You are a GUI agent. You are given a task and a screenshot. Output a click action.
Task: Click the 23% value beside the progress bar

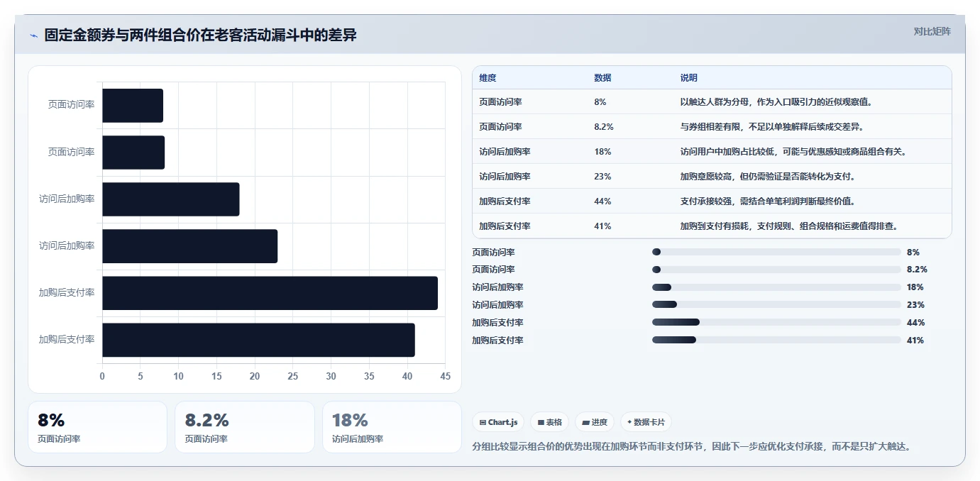915,305
